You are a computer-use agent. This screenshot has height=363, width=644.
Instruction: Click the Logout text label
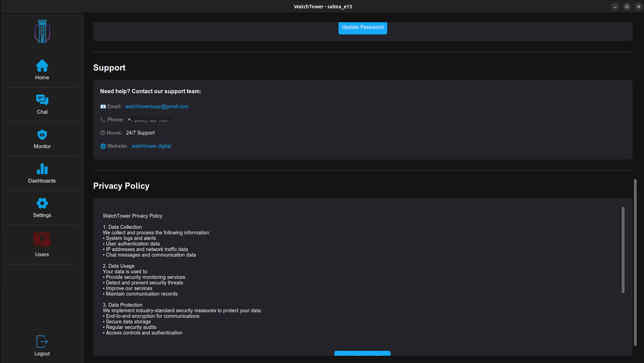[42, 354]
